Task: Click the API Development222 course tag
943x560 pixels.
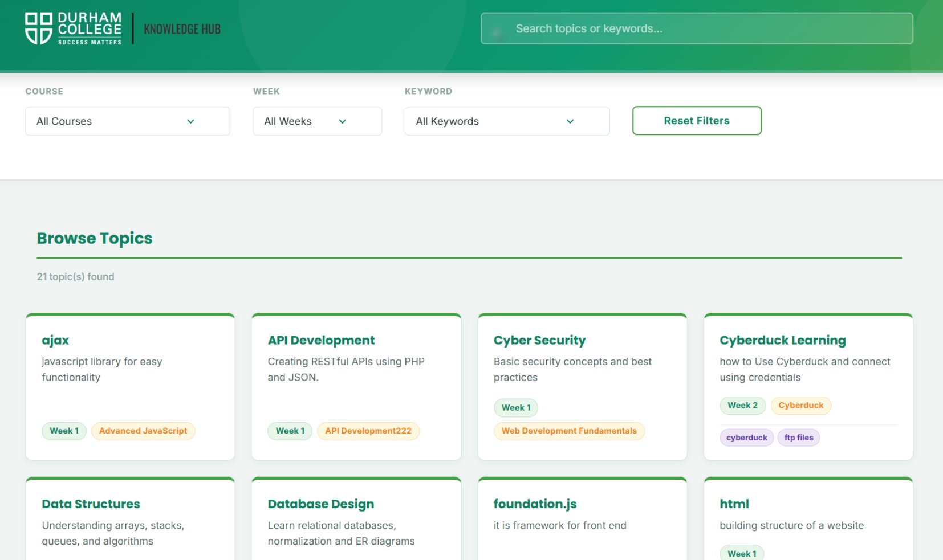Action: [368, 431]
